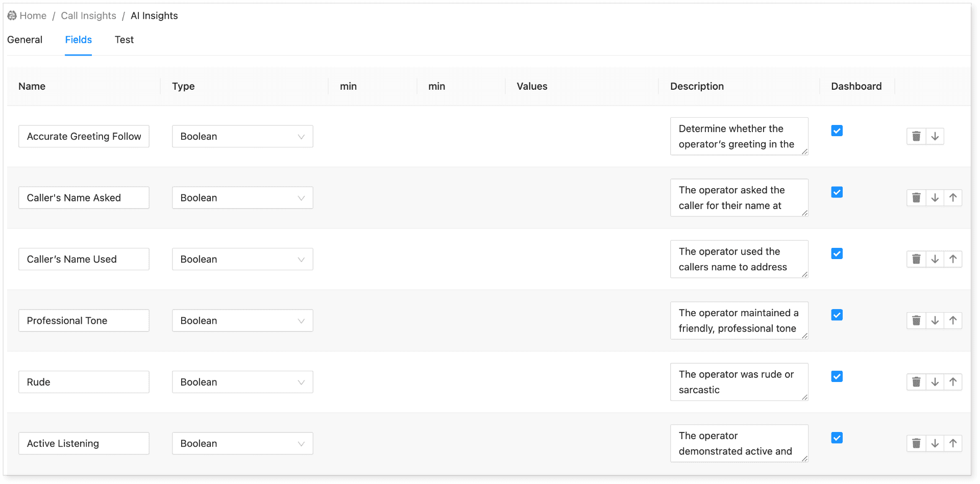Go to Home via breadcrumb
This screenshot has width=980, height=484.
coord(33,16)
